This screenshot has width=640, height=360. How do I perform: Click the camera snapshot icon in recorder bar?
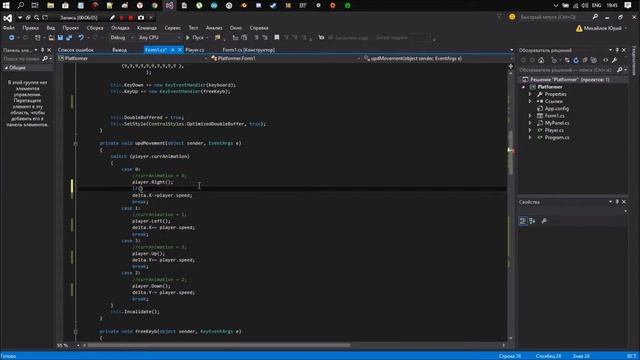141,18
